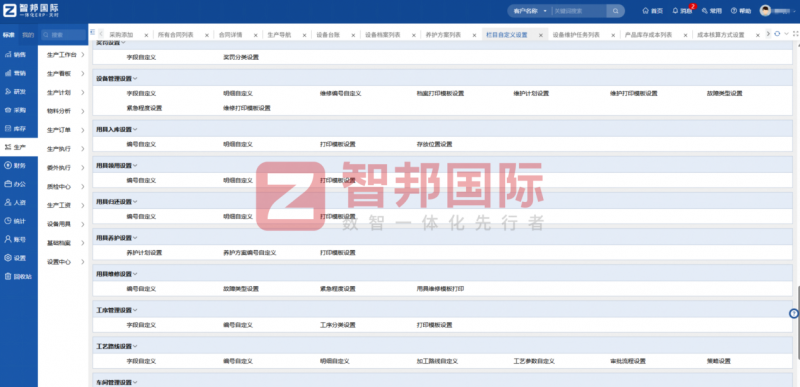Collapse the 工艺路线设置 section
800x387 pixels.
click(x=135, y=346)
